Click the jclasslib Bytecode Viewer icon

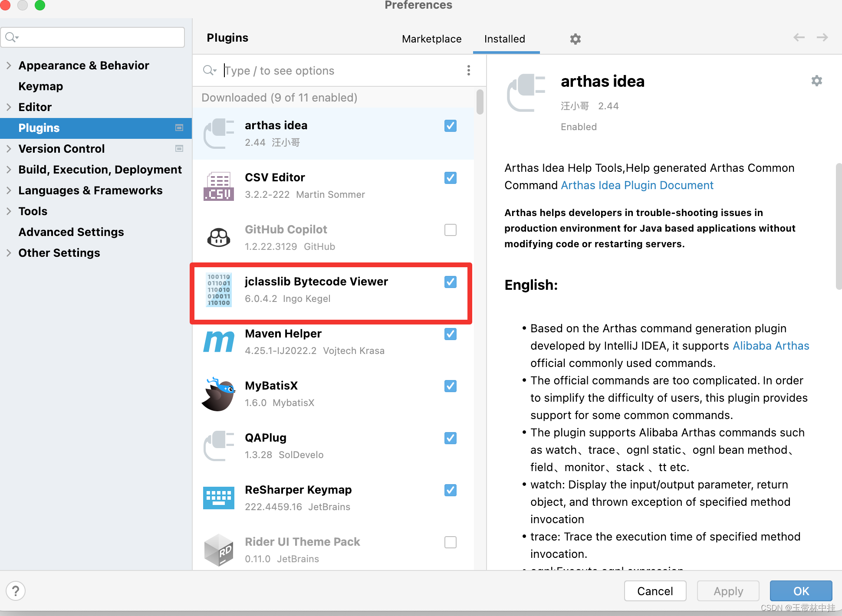coord(219,290)
